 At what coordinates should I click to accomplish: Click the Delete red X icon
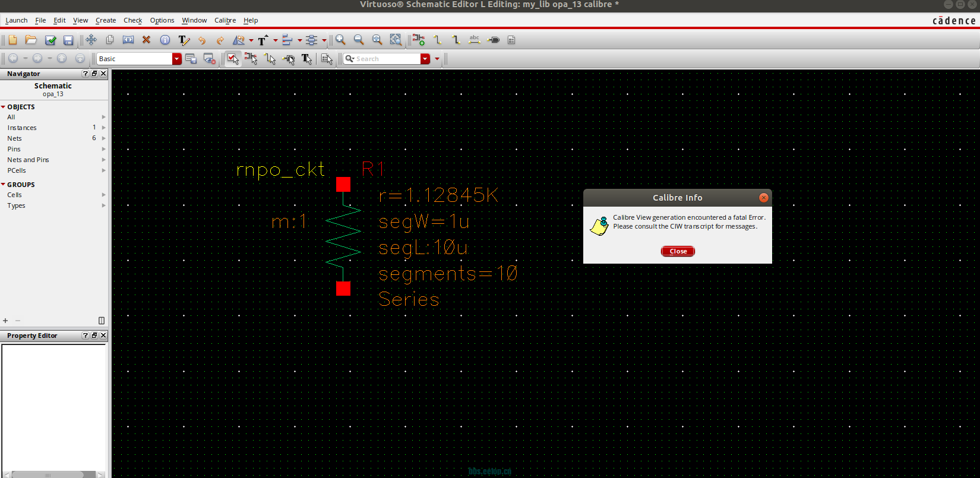pos(147,40)
